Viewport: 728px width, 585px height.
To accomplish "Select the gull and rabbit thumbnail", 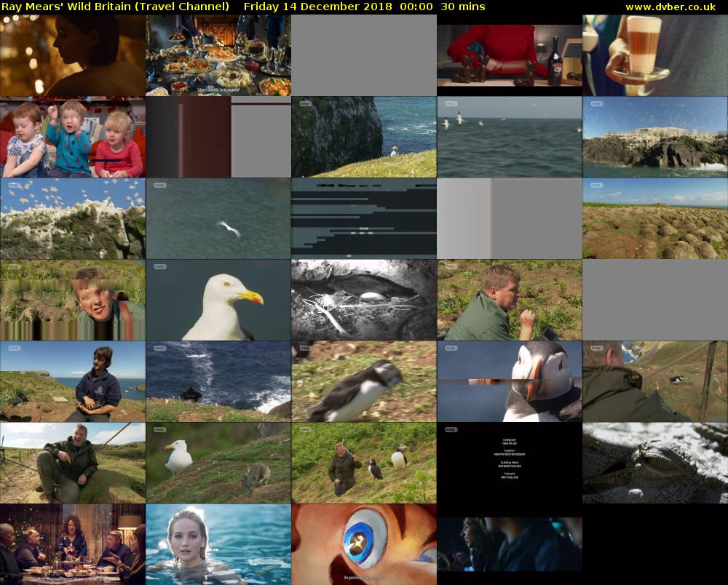I will tap(218, 463).
